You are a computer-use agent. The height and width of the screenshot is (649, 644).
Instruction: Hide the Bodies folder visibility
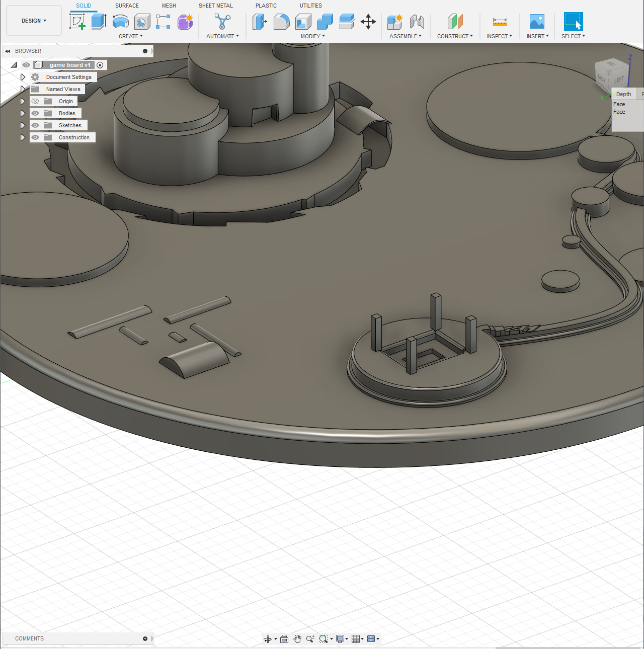35,113
